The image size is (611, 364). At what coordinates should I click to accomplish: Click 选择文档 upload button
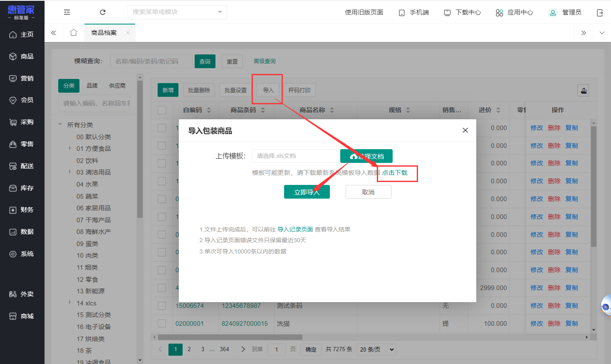(366, 156)
